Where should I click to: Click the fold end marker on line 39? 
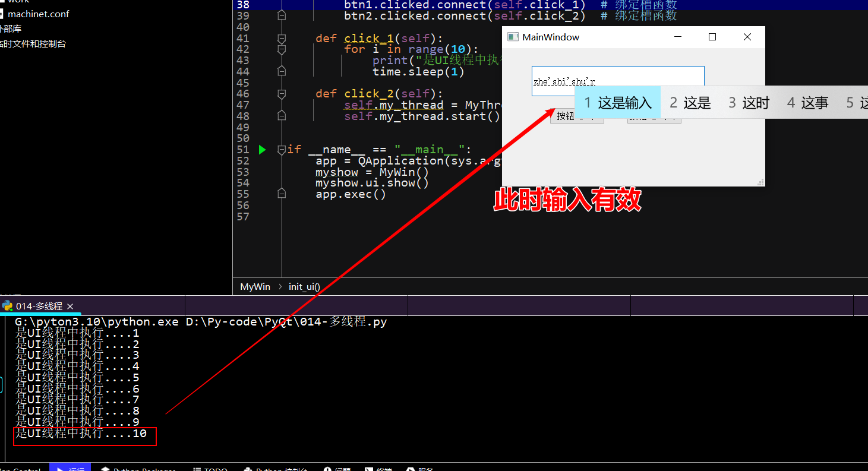pos(282,16)
